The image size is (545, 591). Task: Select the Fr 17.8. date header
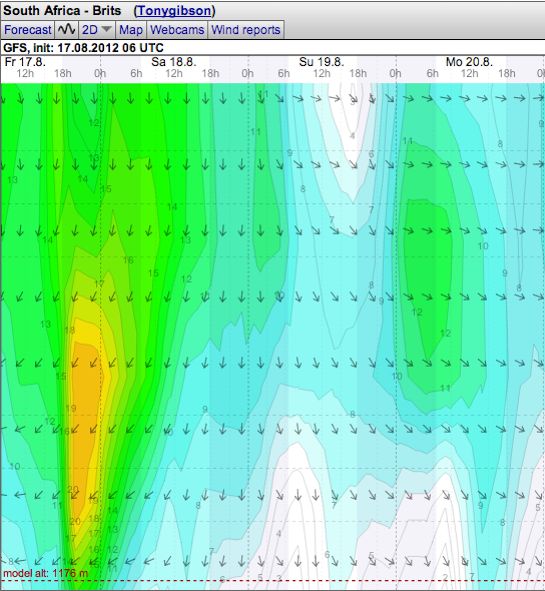(x=25, y=61)
